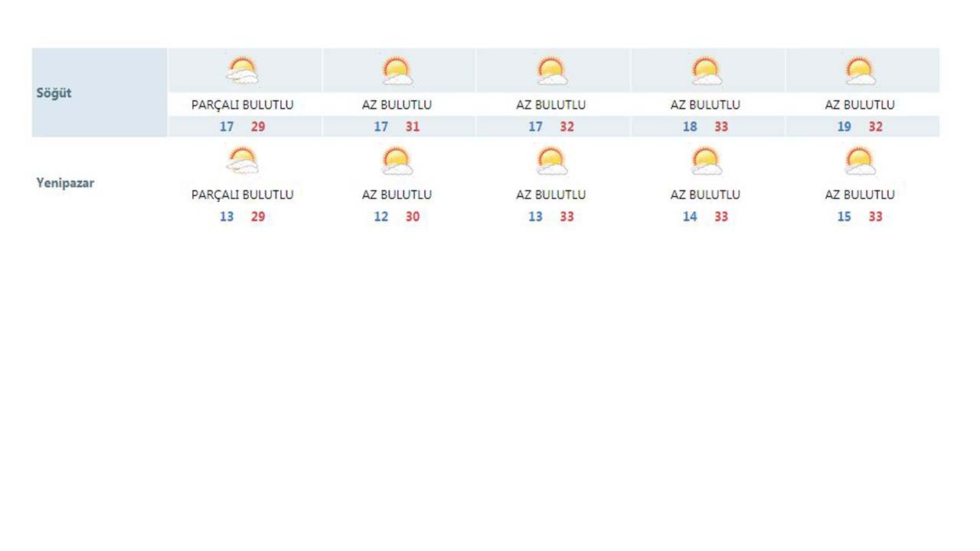Click Yenipazar AZ BULUTLU above 15 33

tap(859, 195)
